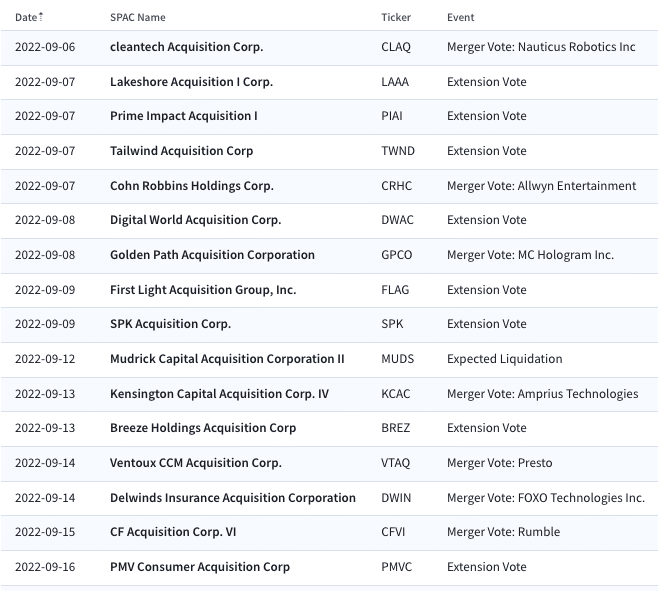
Task: Click event Merger Vote: Presto
Action: click(x=499, y=463)
